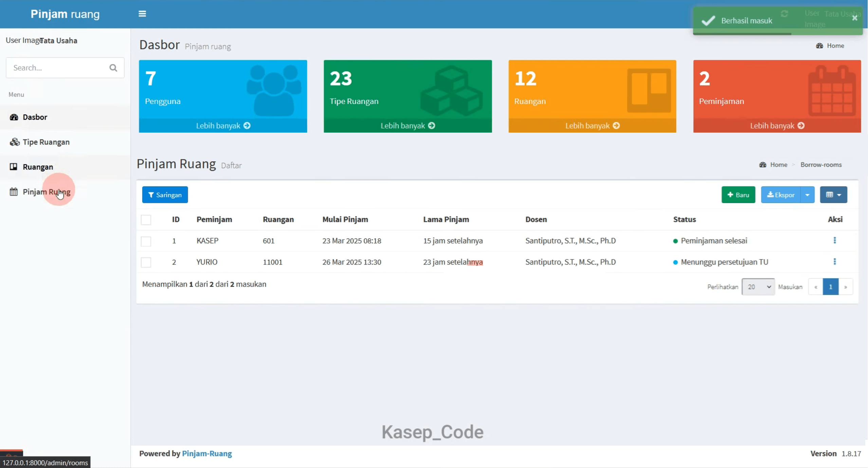868x468 pixels.
Task: Click the Saringan filter button
Action: (165, 195)
